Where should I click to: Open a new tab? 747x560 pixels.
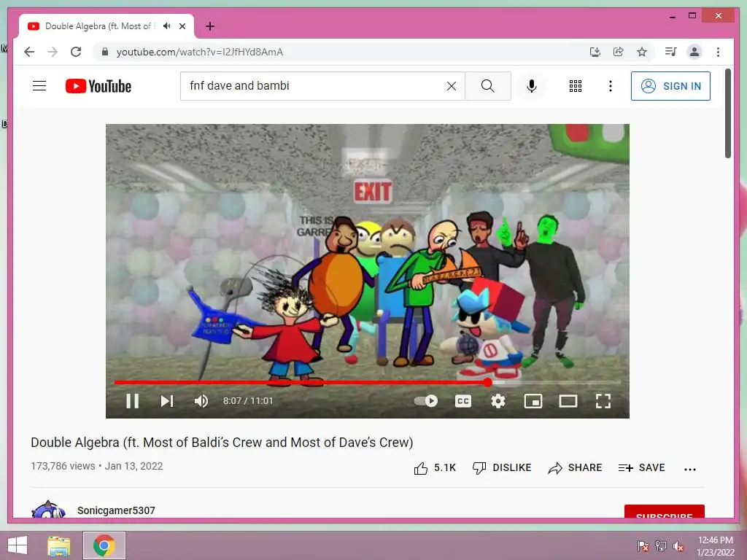tap(210, 26)
